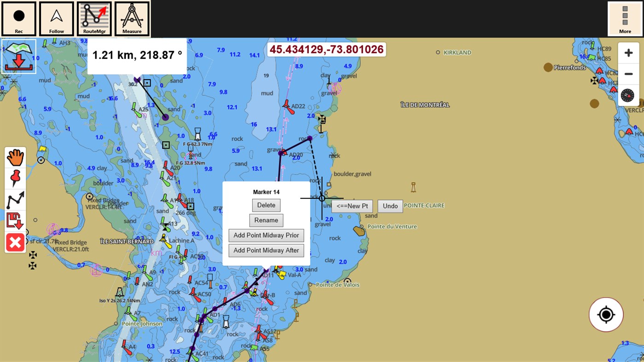Open the More menu

(625, 18)
